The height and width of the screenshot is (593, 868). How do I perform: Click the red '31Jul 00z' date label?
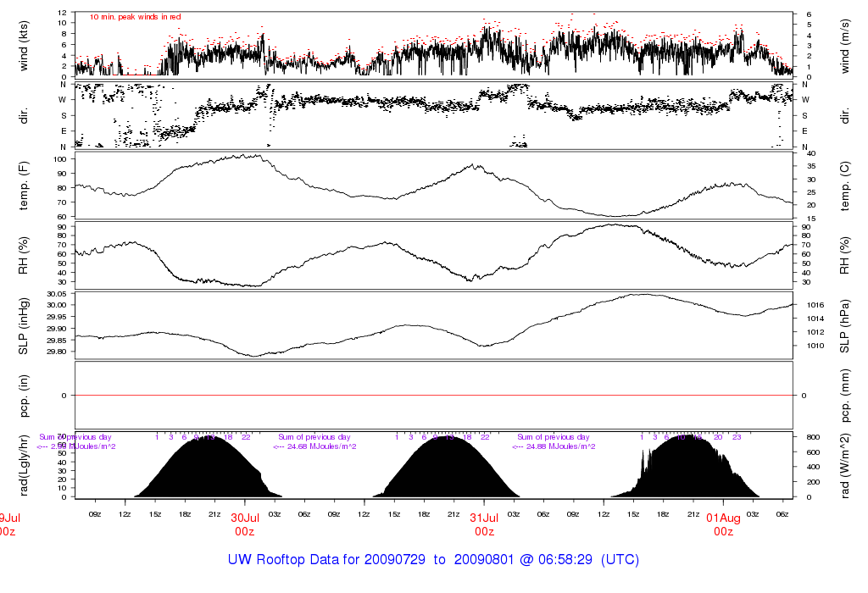[484, 524]
